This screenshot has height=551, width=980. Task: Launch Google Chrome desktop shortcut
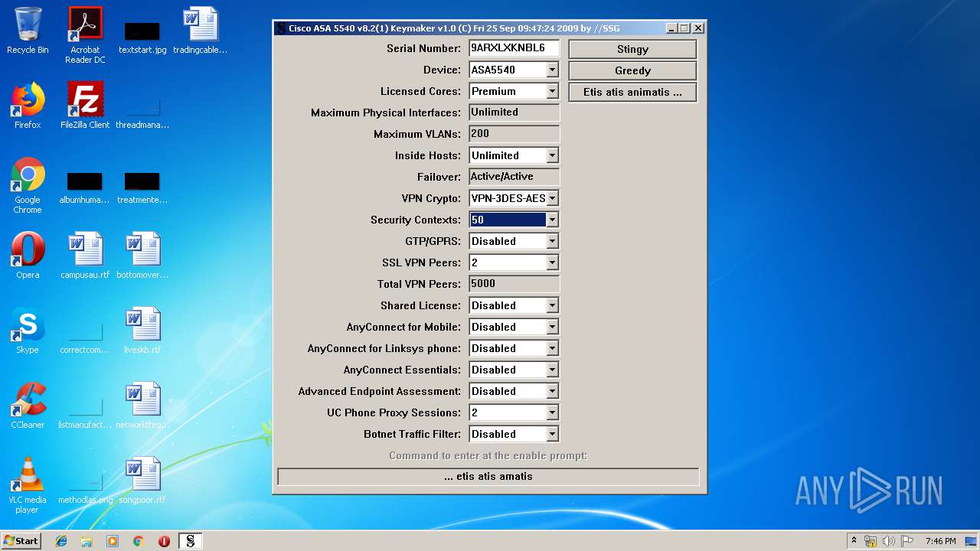pyautogui.click(x=28, y=185)
